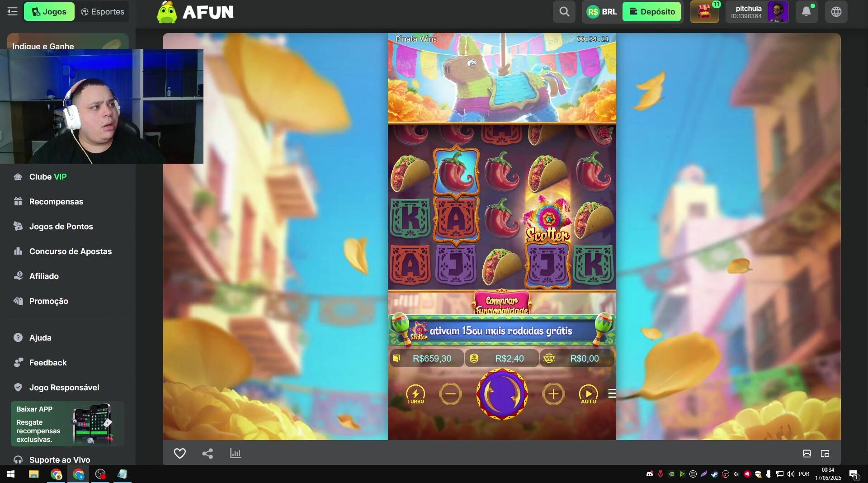Viewport: 868px width, 483px height.
Task: Open the network tray icon
Action: click(x=780, y=474)
